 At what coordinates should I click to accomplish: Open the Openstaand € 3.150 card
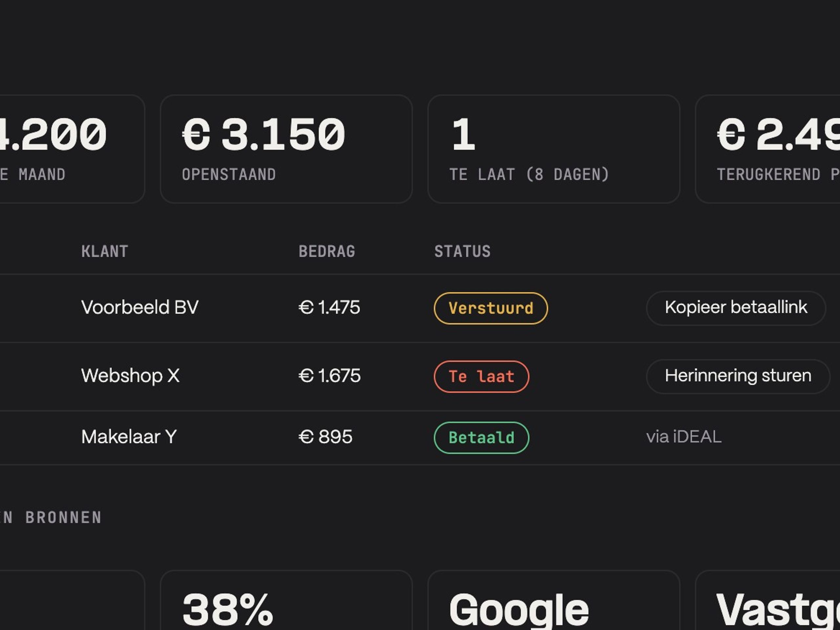(x=286, y=149)
